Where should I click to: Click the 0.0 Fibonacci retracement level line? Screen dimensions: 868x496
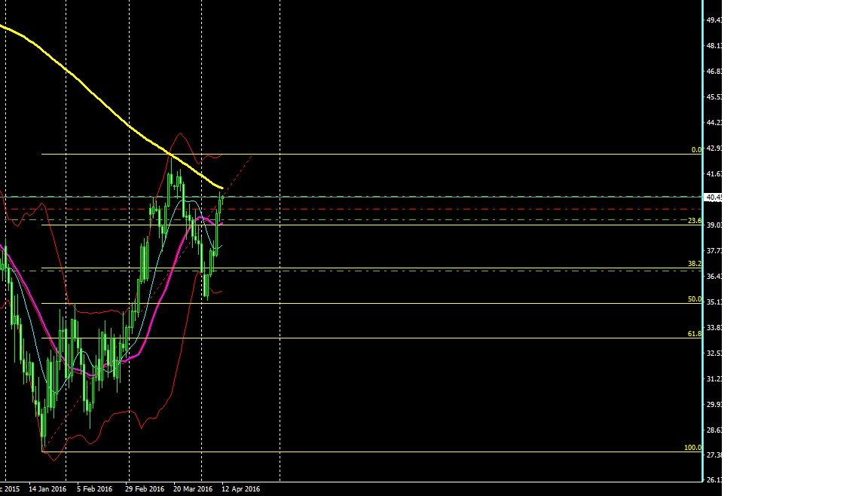click(377, 154)
